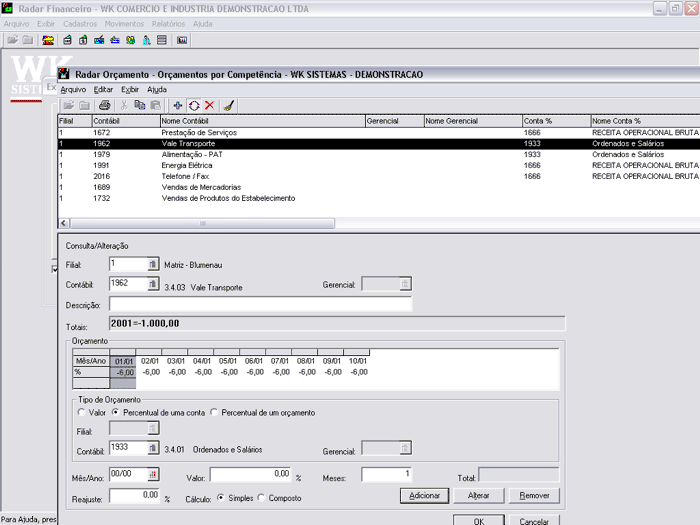Open calendar picker next to Mês/Ano field
This screenshot has height=525, width=700.
point(153,475)
